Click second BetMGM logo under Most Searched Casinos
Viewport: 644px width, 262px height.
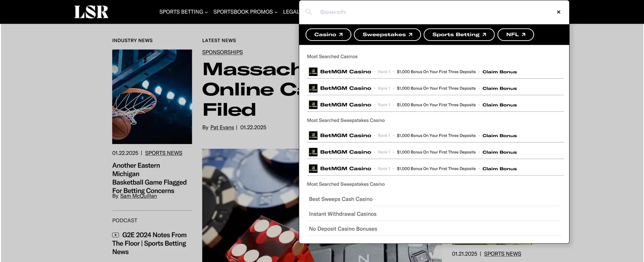[313, 88]
